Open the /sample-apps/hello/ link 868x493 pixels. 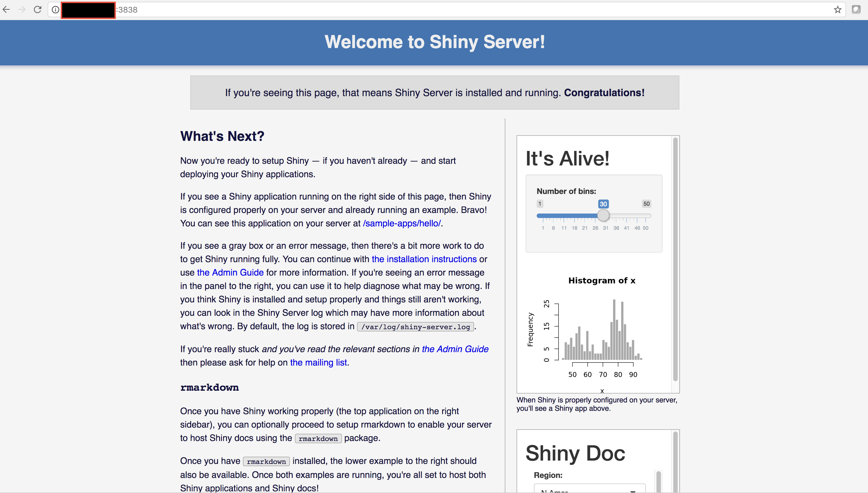(402, 224)
